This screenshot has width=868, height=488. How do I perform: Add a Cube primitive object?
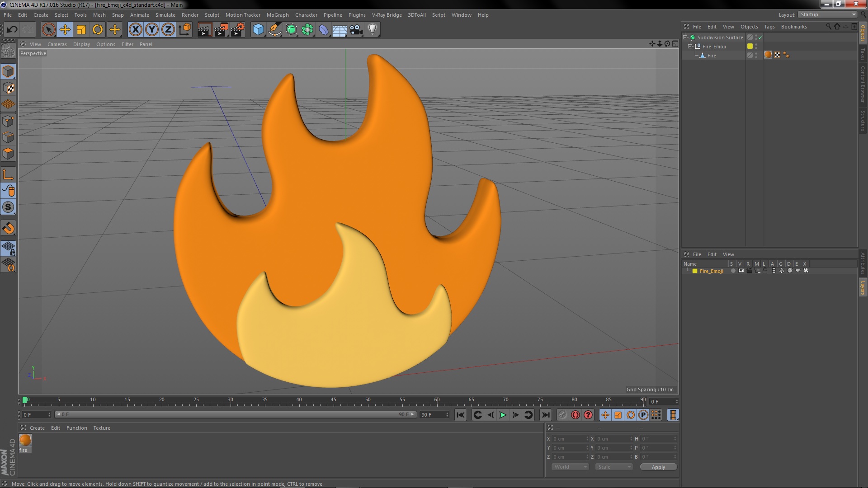click(258, 30)
